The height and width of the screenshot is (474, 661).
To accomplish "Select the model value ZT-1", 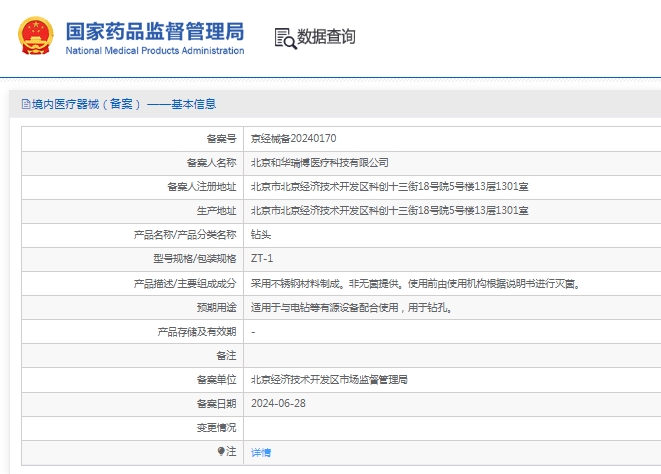I will [x=262, y=258].
